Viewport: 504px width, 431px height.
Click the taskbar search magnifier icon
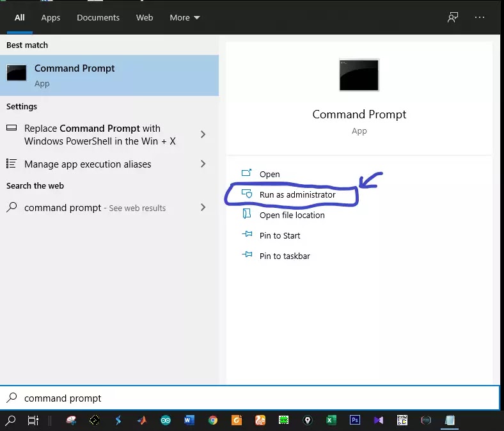click(10, 420)
